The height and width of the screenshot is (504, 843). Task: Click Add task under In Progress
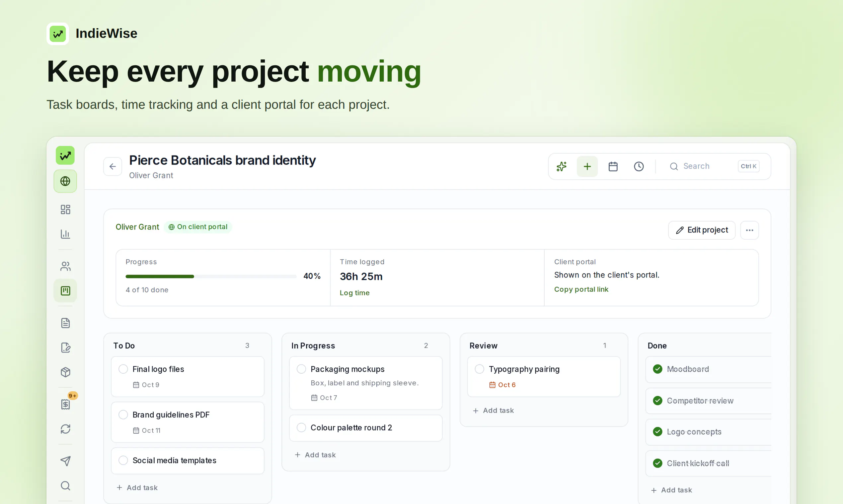tap(315, 455)
